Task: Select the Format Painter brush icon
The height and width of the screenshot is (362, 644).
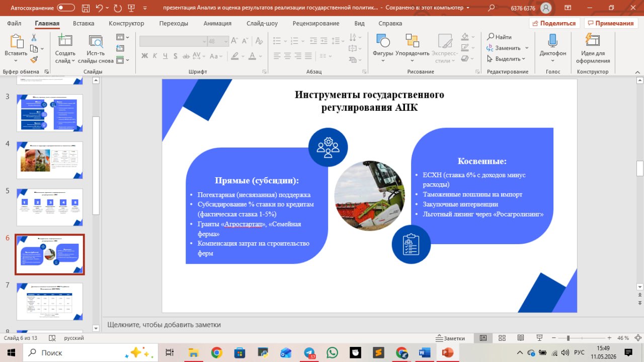Action: (x=34, y=59)
